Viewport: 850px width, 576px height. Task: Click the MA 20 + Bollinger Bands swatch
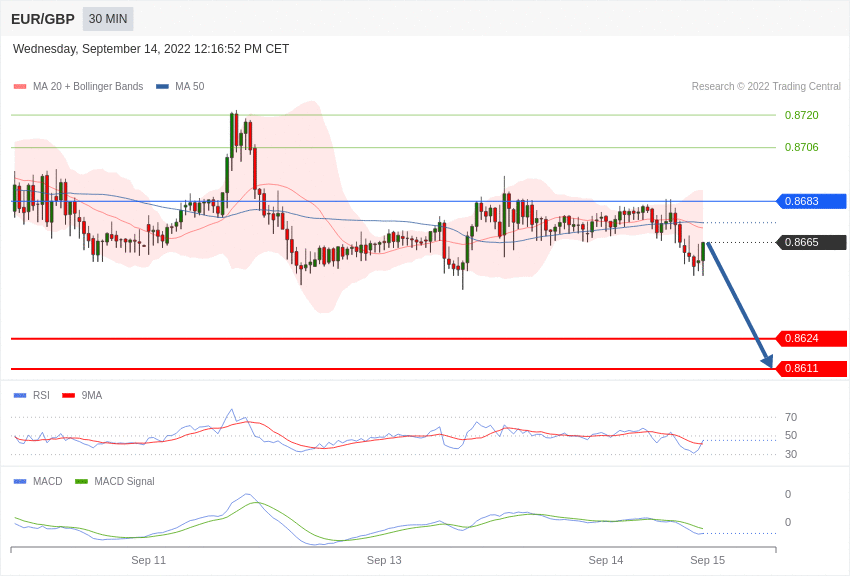pyautogui.click(x=20, y=86)
